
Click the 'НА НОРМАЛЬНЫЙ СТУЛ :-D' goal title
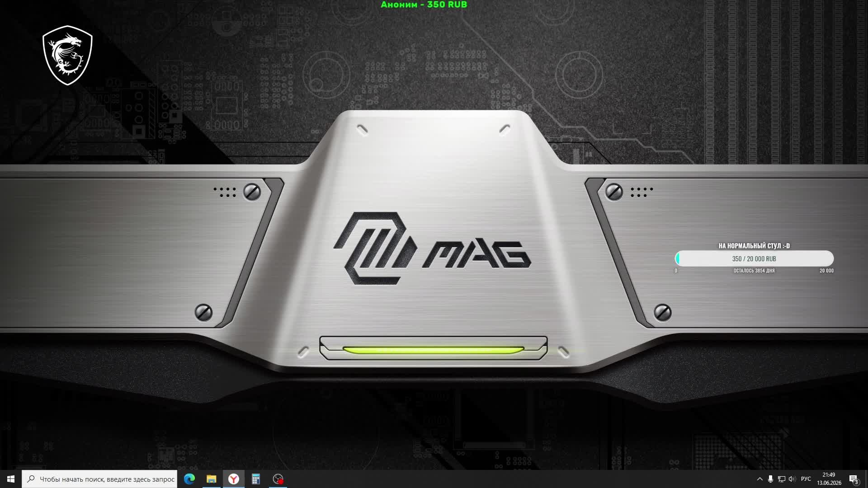tap(754, 246)
